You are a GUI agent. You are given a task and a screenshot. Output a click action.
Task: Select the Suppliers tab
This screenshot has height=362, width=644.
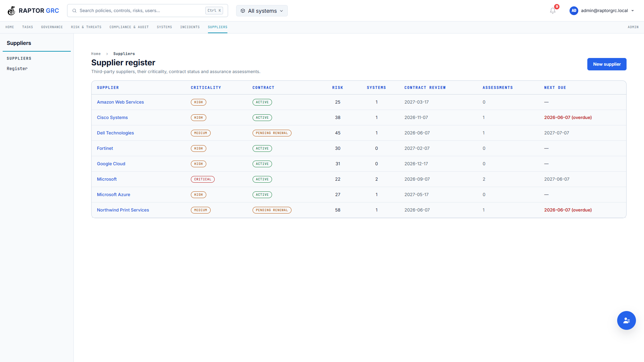click(x=218, y=27)
